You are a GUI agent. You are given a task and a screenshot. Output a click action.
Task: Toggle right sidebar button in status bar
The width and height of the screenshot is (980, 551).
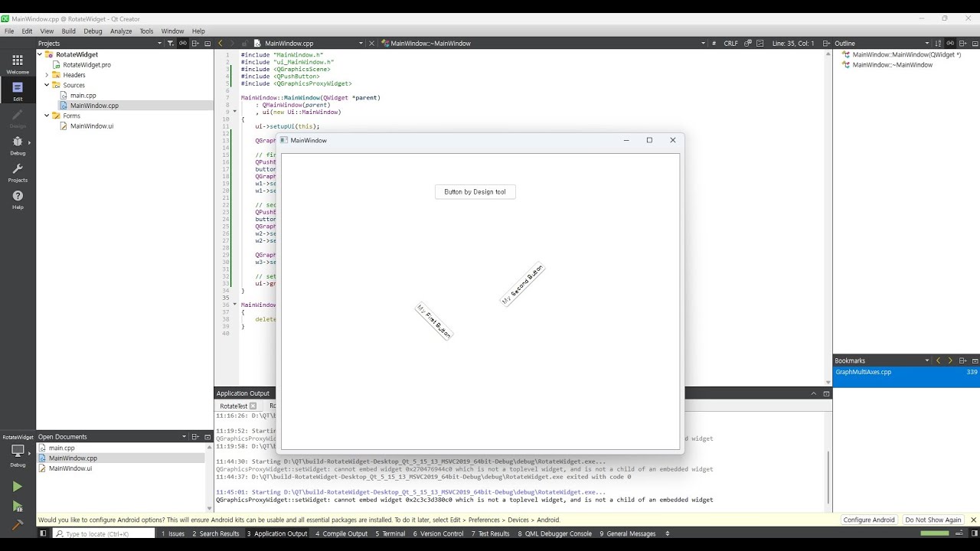click(x=973, y=533)
